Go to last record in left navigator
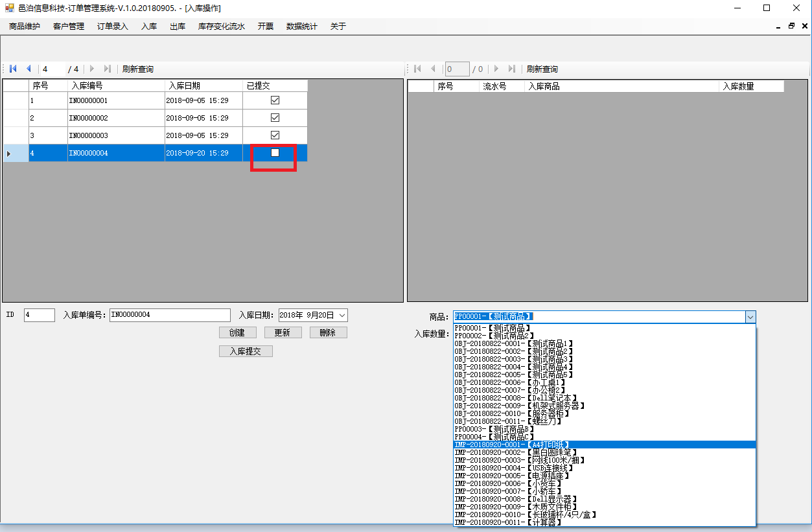Viewport: 812px width, 532px height. (108, 69)
